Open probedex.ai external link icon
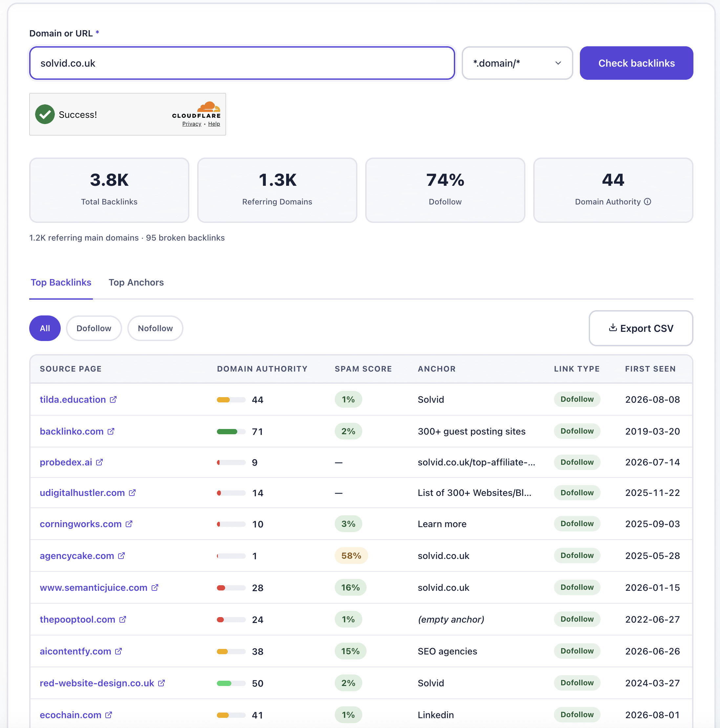Screen dimensions: 720x728 pyautogui.click(x=99, y=462)
